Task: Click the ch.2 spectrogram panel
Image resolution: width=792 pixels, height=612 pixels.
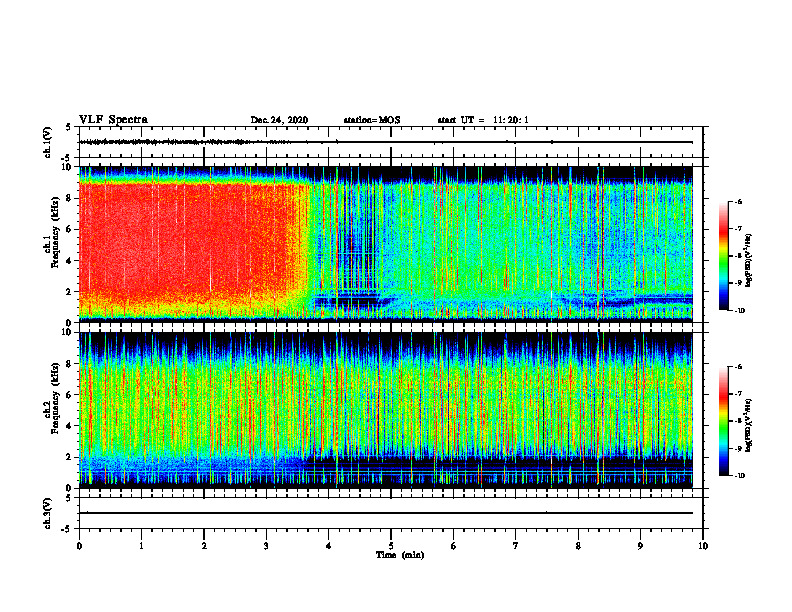Action: coord(386,410)
